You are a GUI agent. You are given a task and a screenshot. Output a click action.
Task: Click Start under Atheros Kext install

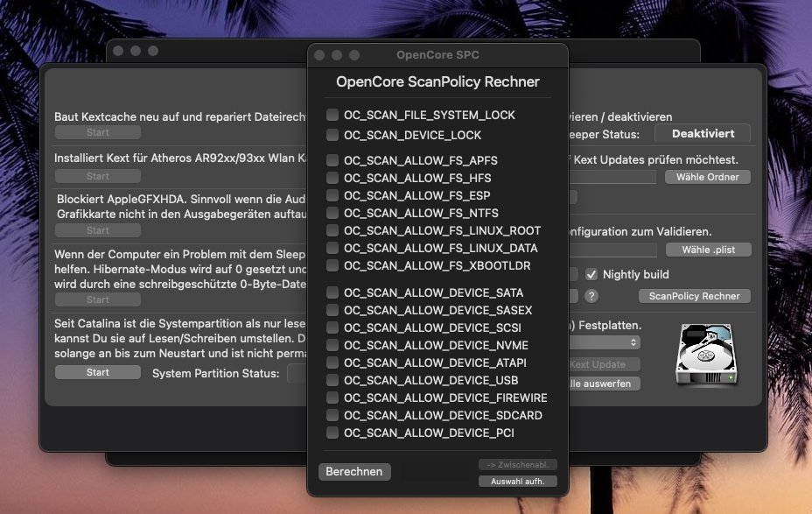coord(97,176)
